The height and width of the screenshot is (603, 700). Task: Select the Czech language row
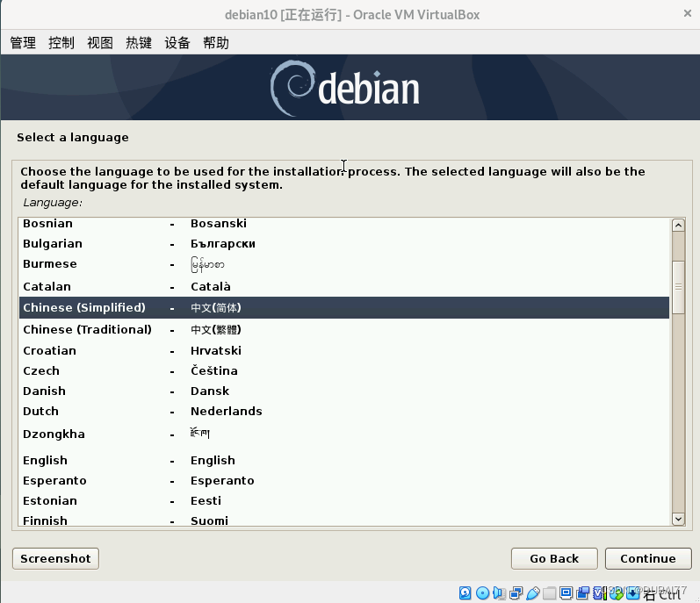pos(343,370)
